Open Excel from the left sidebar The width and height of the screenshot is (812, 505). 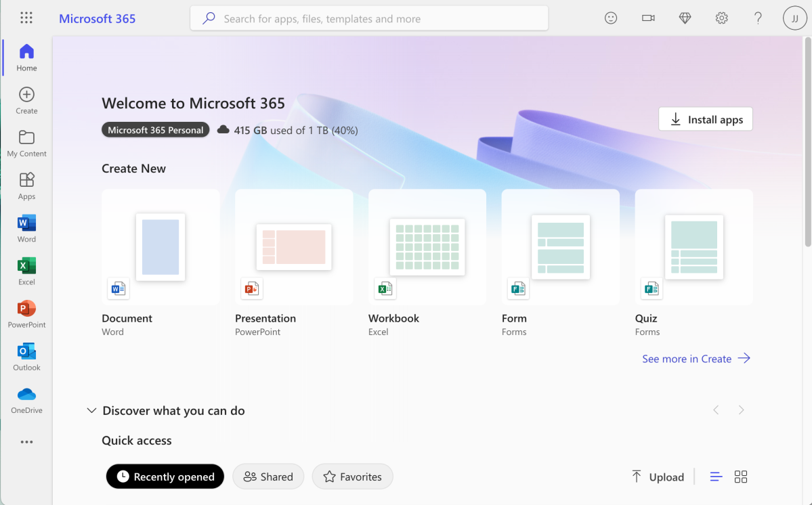[26, 271]
